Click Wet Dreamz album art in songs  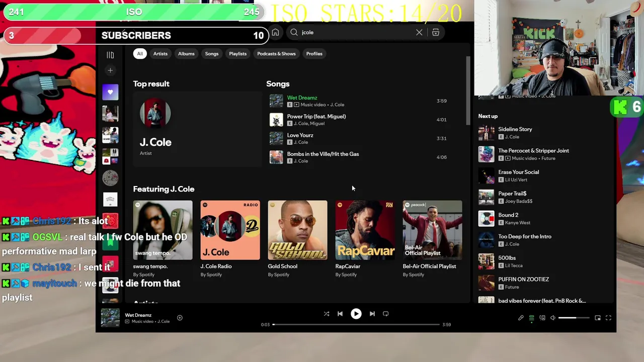(276, 101)
